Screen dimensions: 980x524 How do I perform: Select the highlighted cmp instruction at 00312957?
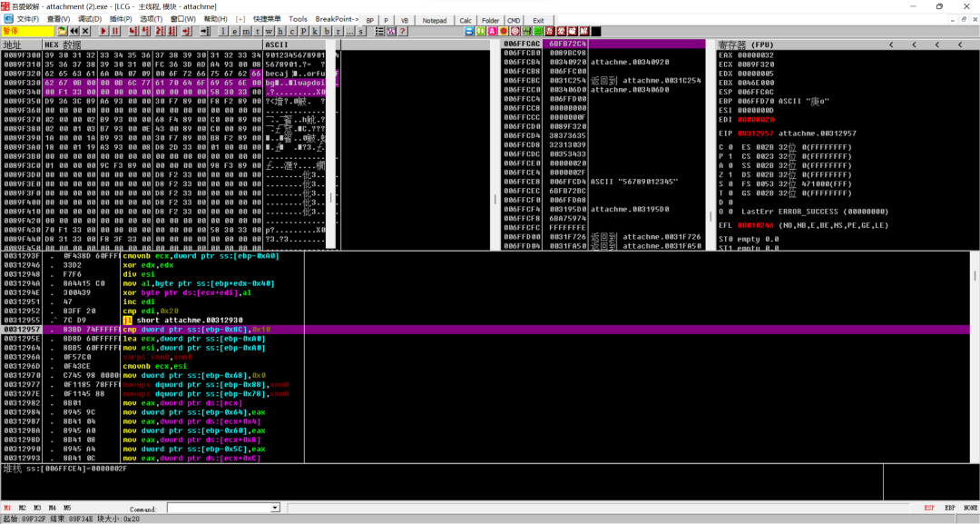pyautogui.click(x=485, y=329)
